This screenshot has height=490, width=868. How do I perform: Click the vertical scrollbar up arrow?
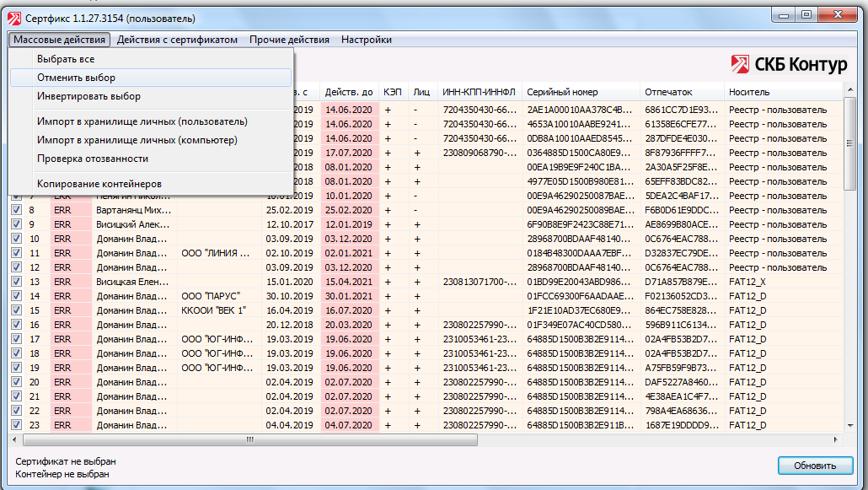pos(850,89)
